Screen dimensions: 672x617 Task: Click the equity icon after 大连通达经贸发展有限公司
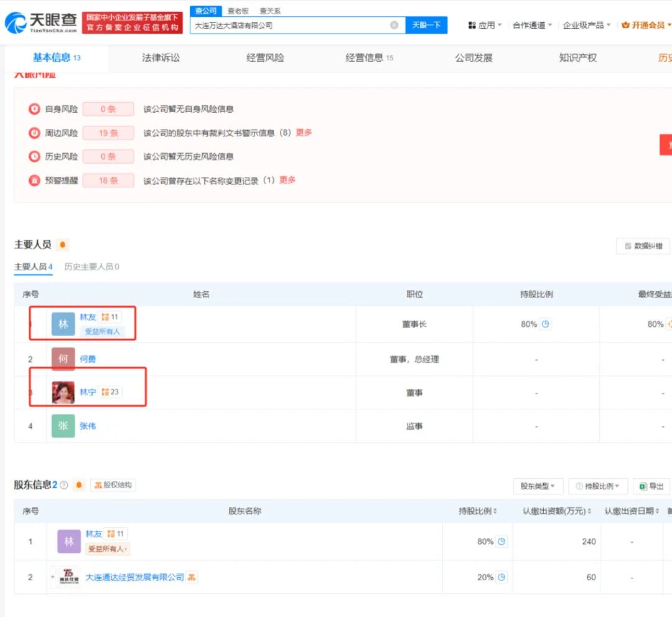[192, 577]
